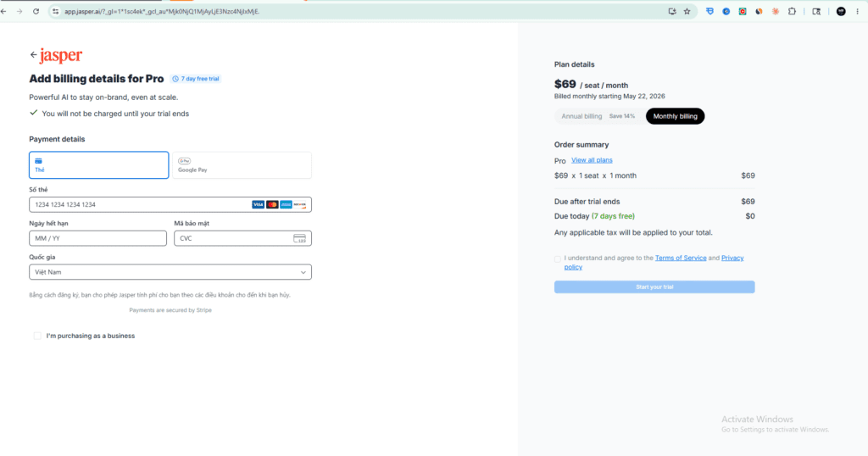This screenshot has height=456, width=868.
Task: Open site information icon in address bar
Action: (x=55, y=11)
